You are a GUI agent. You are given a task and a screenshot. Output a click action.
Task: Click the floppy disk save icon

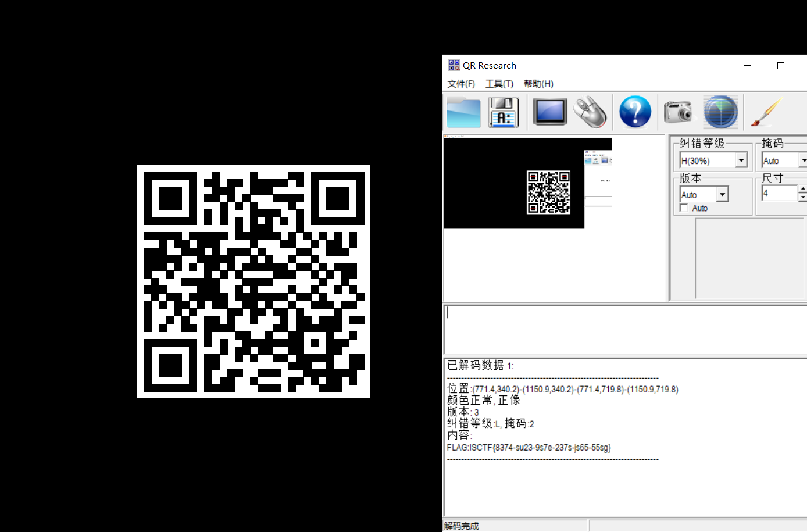click(x=504, y=112)
